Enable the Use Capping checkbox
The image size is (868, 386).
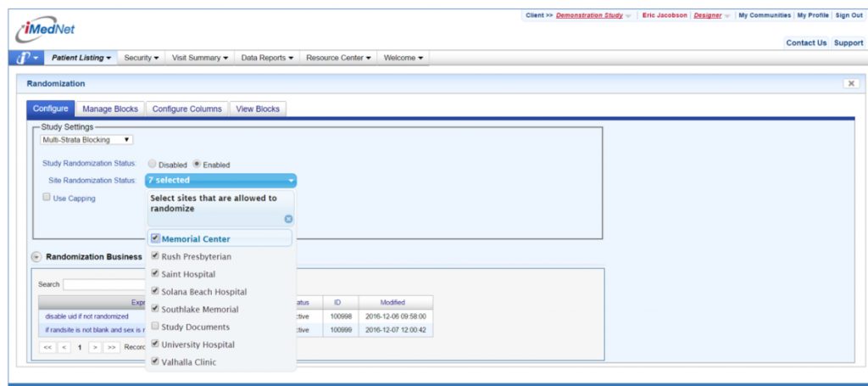tap(47, 198)
